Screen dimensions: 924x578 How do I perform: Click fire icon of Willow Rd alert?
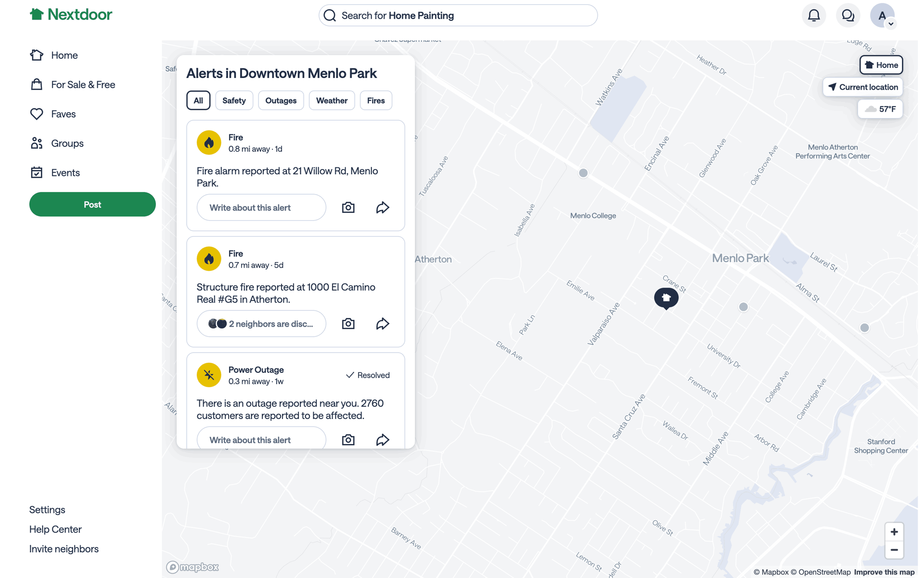tap(209, 143)
